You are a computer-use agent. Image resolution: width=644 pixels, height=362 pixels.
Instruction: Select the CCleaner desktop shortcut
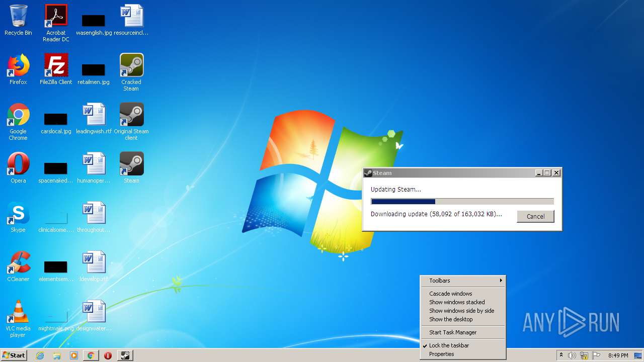tap(18, 266)
